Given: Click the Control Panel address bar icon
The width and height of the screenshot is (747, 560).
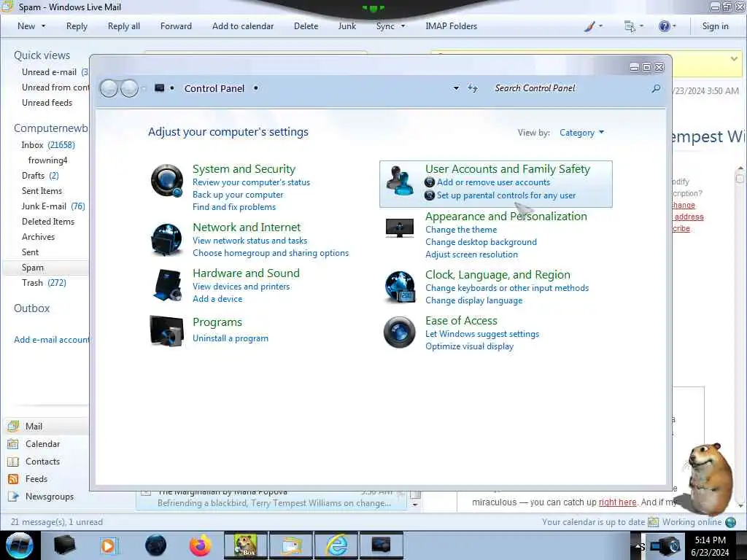Looking at the screenshot, I should (160, 88).
